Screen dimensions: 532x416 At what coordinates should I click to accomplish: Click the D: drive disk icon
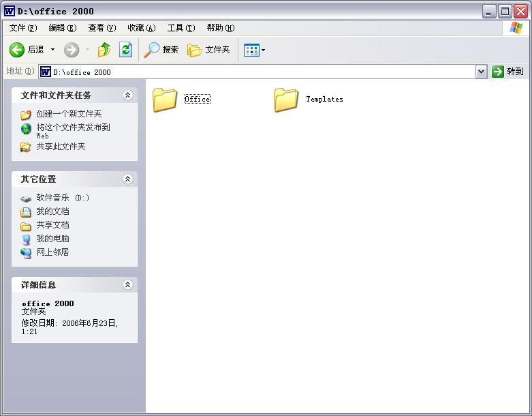click(26, 199)
